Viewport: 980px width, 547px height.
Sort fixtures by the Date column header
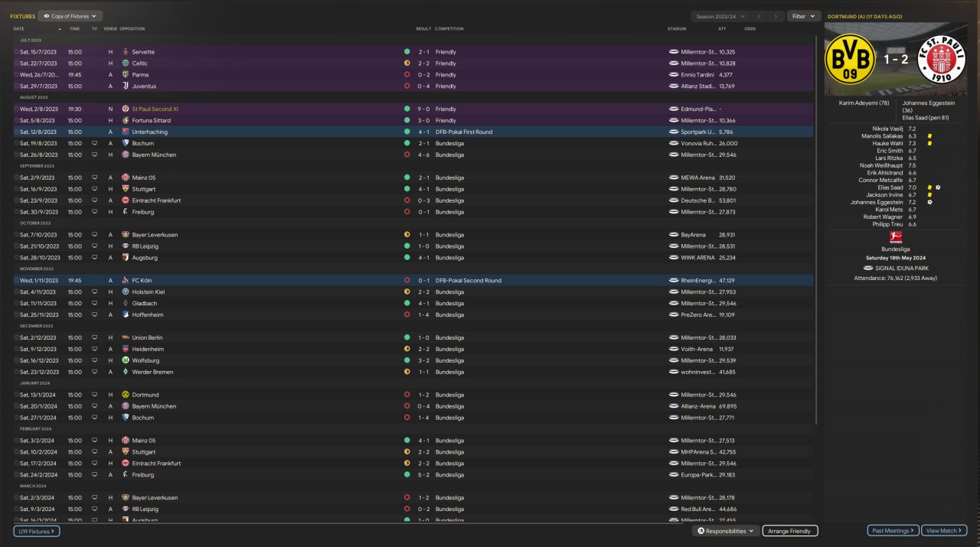pos(20,29)
